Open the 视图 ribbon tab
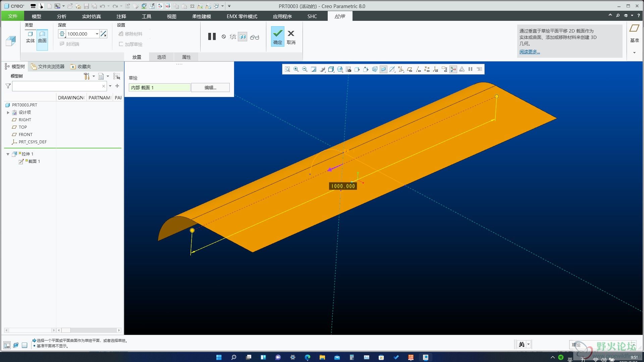The height and width of the screenshot is (362, 644). (x=172, y=16)
